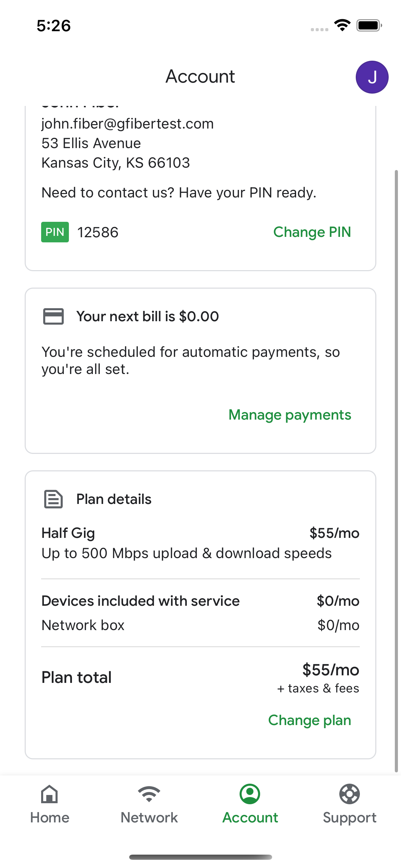Tap the green PIN badge
This screenshot has width=401, height=868.
[x=55, y=232]
